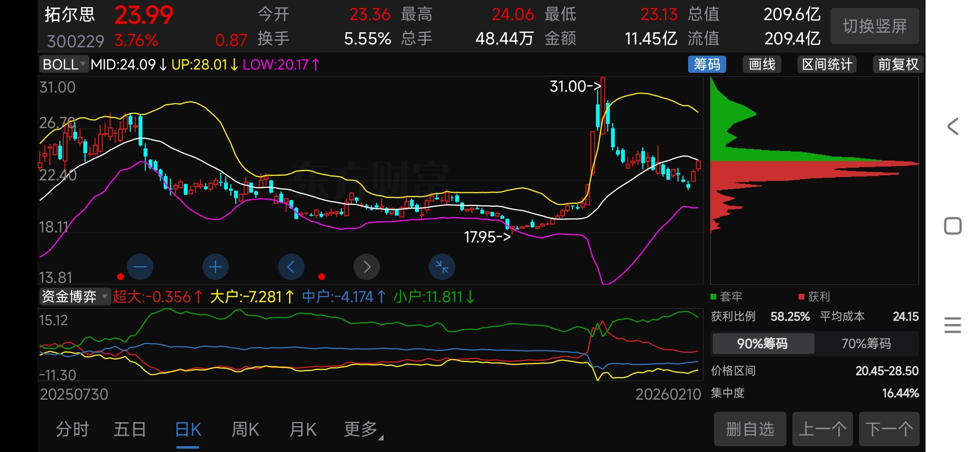Tap Android back navigation arrow
The width and height of the screenshot is (980, 452).
point(953,126)
